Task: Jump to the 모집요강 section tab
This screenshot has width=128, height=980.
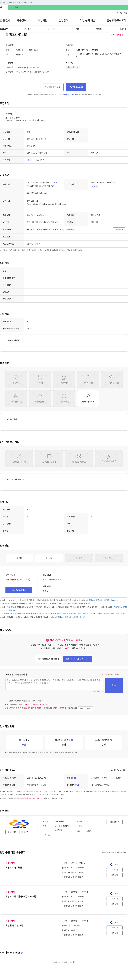Action: 4,29
